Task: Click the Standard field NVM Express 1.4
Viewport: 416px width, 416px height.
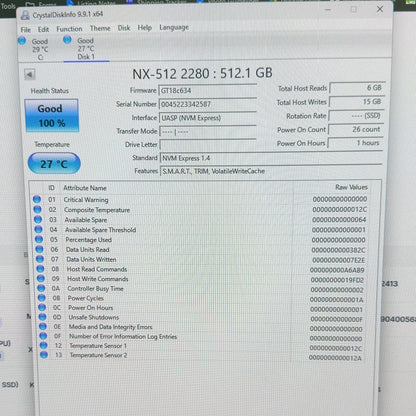Action: tap(271, 158)
